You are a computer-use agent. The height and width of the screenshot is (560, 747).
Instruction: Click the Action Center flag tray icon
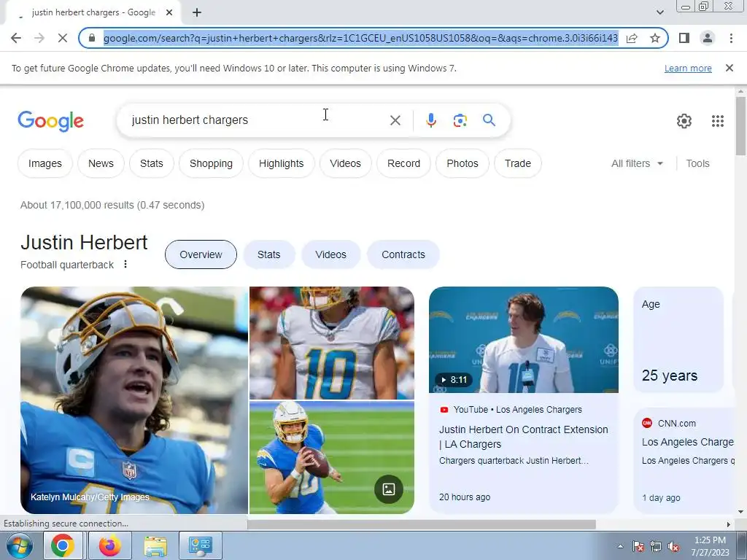tap(638, 546)
